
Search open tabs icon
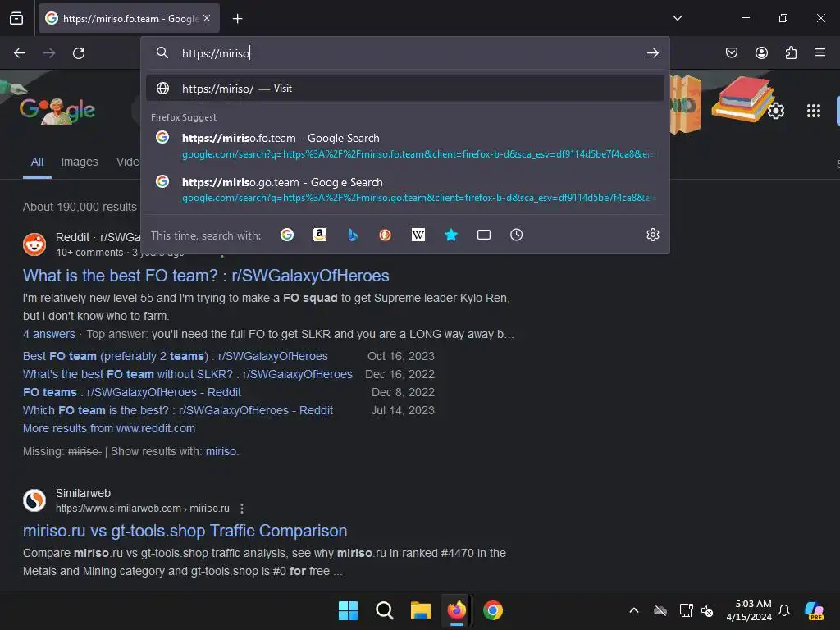tap(484, 235)
